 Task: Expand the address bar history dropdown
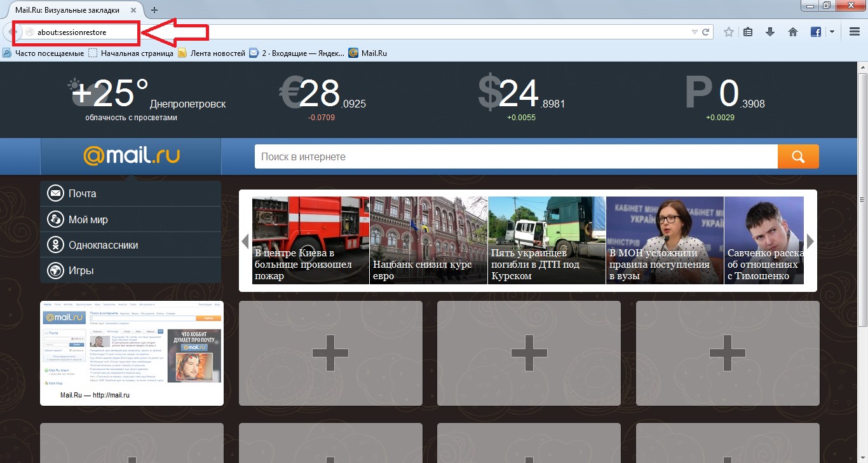tap(694, 32)
